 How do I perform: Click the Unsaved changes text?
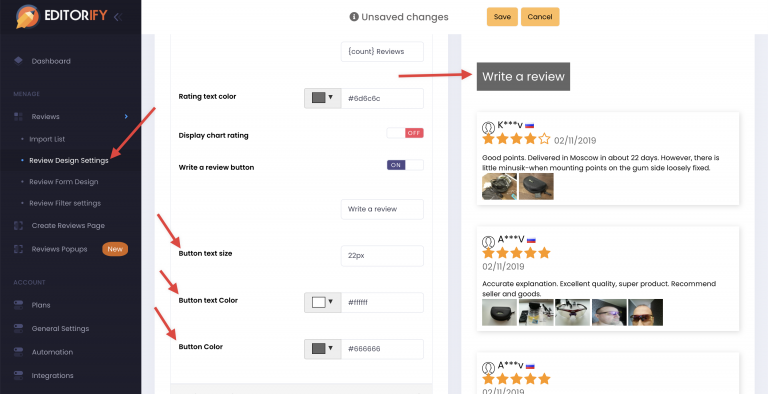pos(405,17)
